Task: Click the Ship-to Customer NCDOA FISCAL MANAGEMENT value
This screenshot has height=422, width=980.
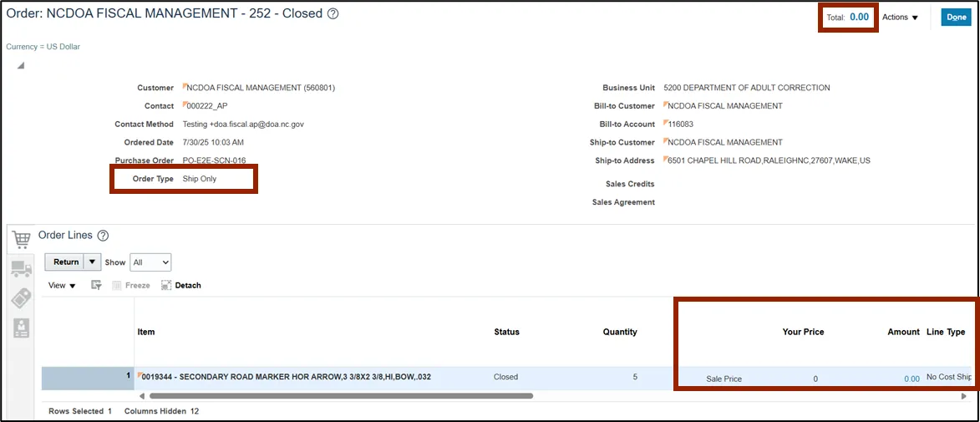Action: click(x=725, y=143)
